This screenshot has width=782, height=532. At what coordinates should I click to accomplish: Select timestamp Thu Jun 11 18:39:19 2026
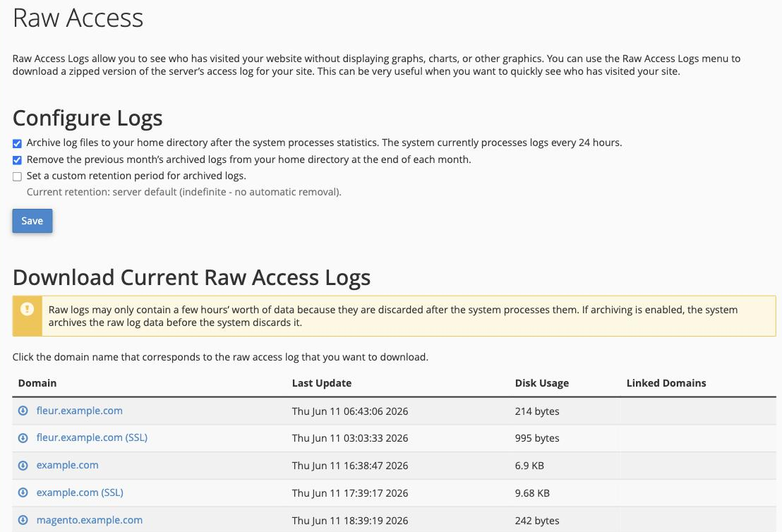[350, 521]
